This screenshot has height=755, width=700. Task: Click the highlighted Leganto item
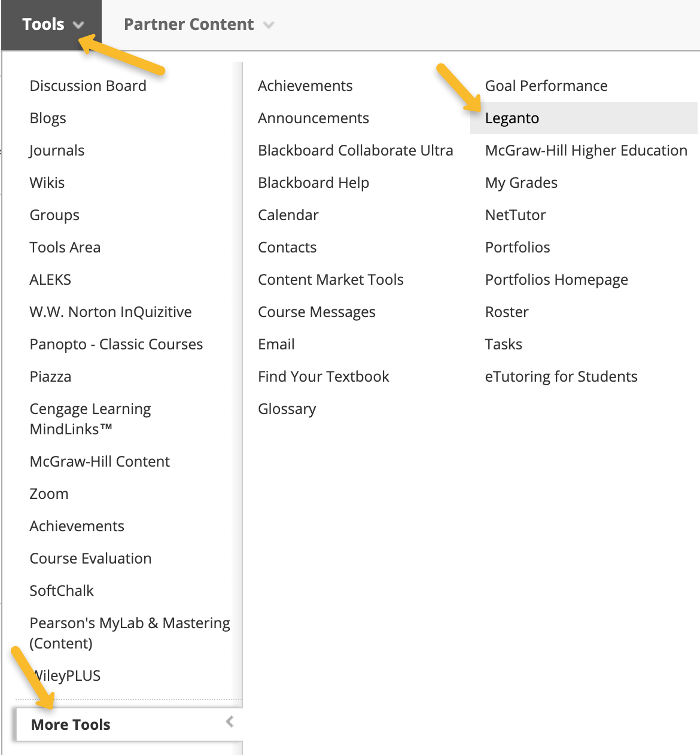[584, 118]
